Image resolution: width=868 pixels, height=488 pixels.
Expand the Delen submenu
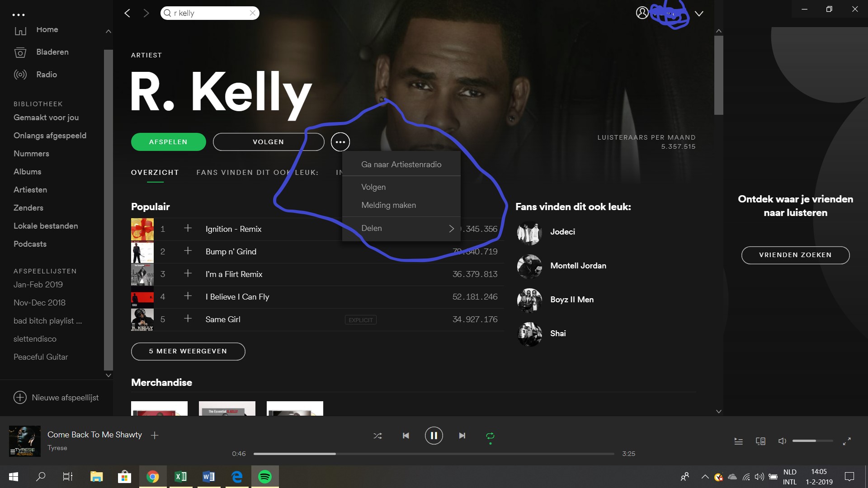[401, 228]
